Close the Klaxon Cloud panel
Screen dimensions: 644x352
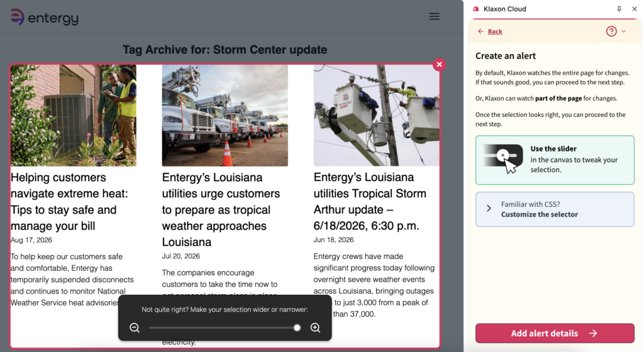tap(634, 9)
